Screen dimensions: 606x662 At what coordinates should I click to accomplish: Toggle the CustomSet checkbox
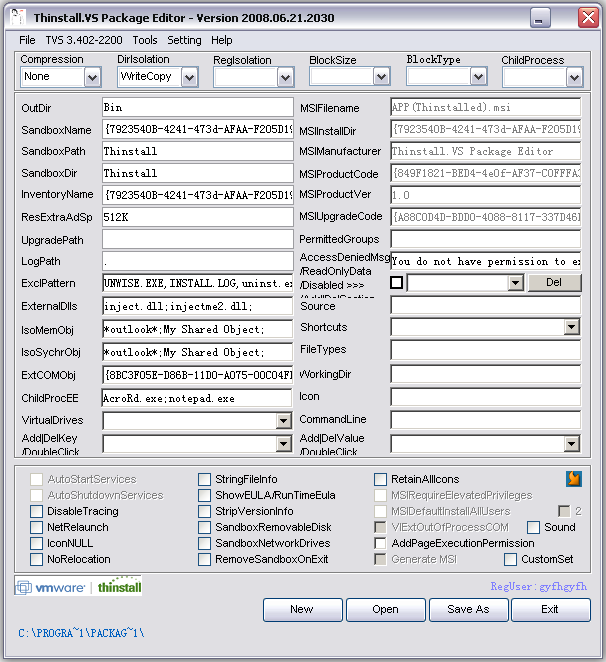tap(511, 559)
